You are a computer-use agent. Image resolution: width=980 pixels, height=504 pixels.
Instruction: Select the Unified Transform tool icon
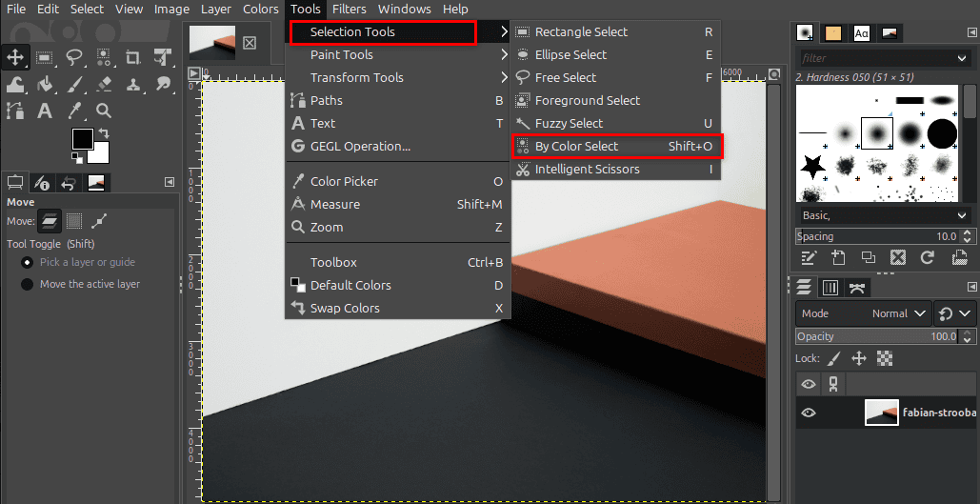coord(163,57)
